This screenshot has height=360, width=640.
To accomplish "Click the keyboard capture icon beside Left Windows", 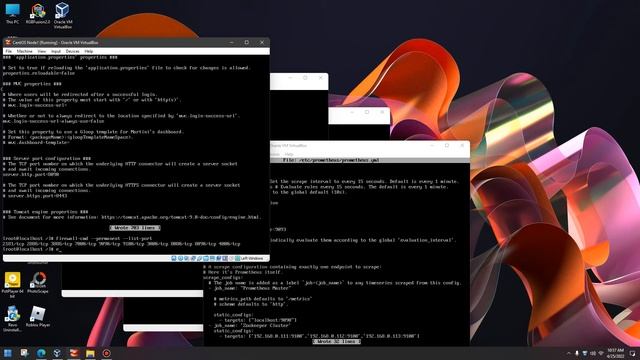I will pos(237,258).
